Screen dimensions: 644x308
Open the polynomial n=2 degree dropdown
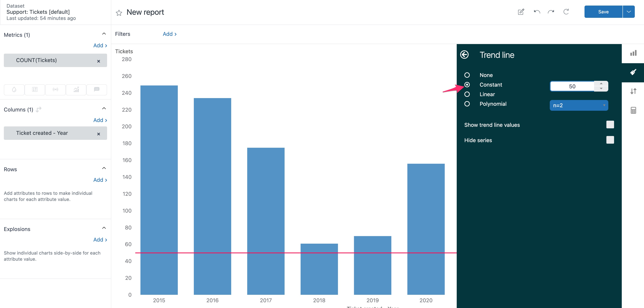(x=579, y=105)
